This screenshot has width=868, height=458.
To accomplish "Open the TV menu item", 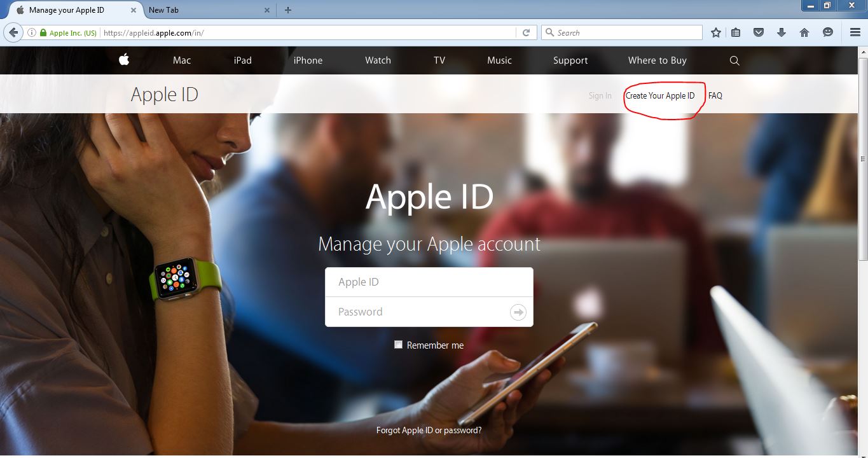I will (439, 60).
